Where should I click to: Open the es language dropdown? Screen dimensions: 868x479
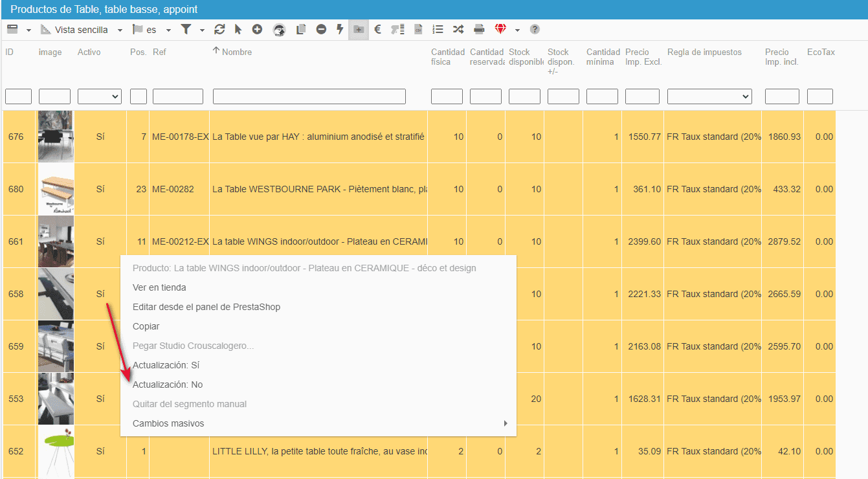(151, 30)
